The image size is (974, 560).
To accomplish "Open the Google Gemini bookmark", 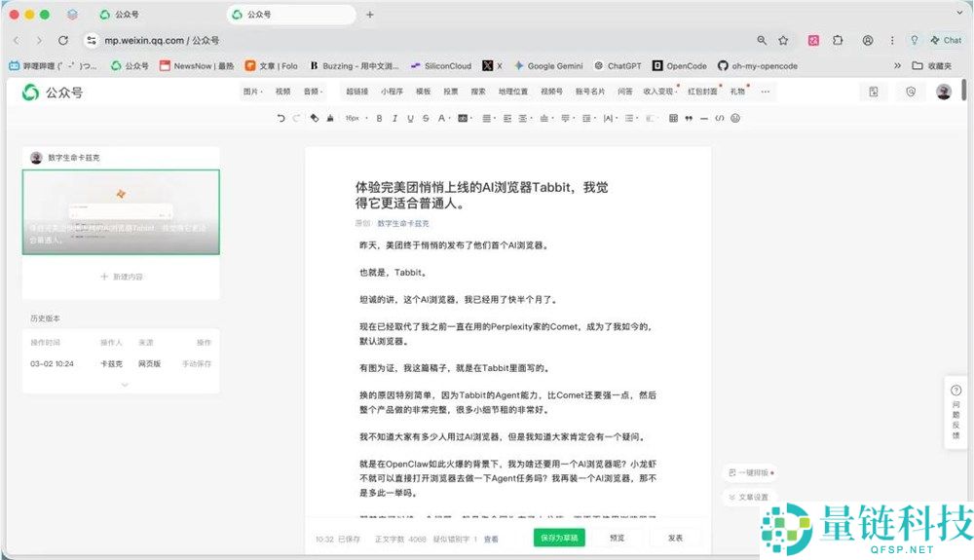I will click(x=547, y=66).
